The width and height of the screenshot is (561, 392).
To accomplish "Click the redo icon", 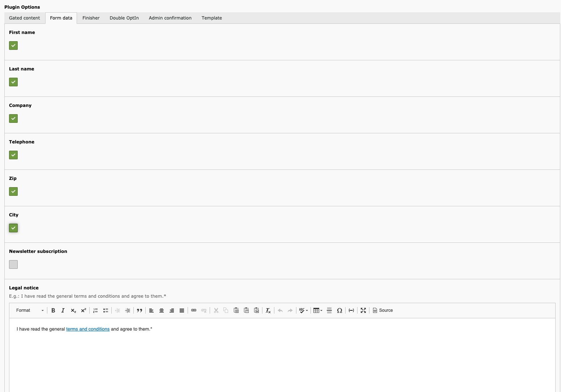I will (x=290, y=310).
